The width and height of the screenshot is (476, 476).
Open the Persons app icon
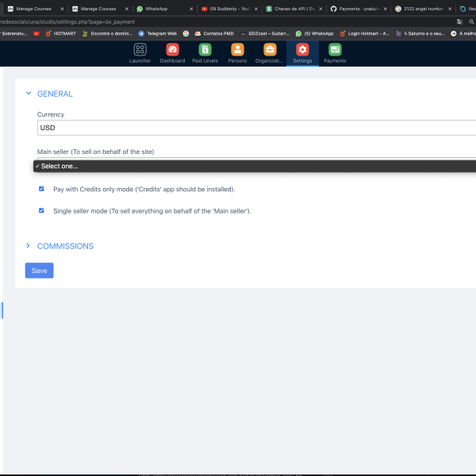(237, 50)
